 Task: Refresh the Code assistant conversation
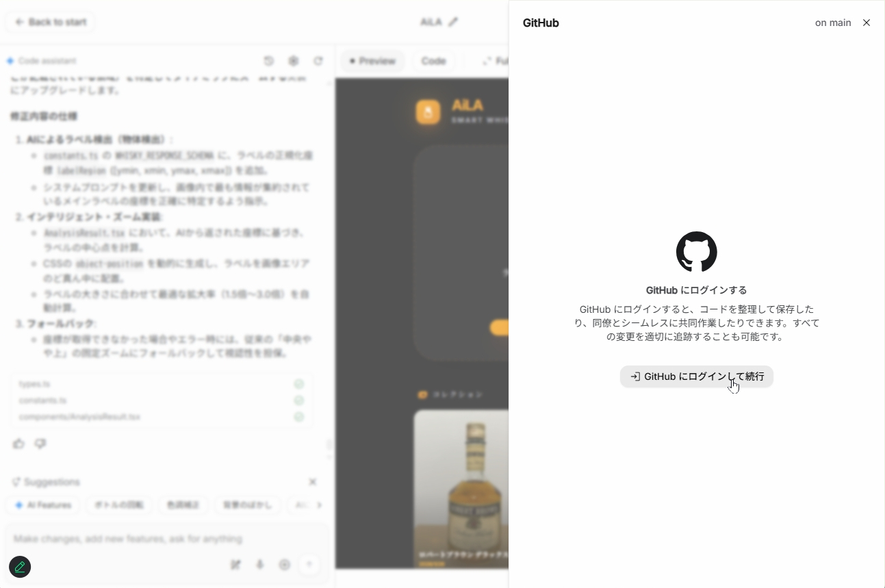pyautogui.click(x=318, y=61)
